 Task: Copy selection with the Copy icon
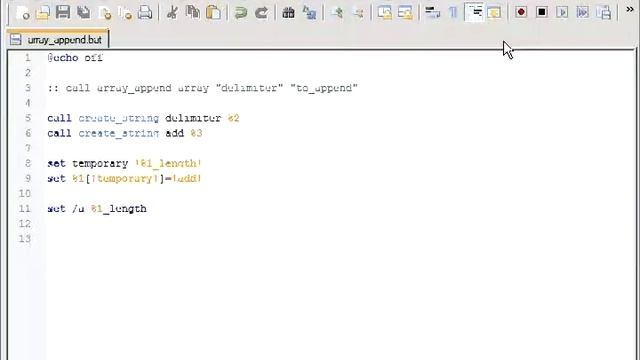[x=193, y=13]
